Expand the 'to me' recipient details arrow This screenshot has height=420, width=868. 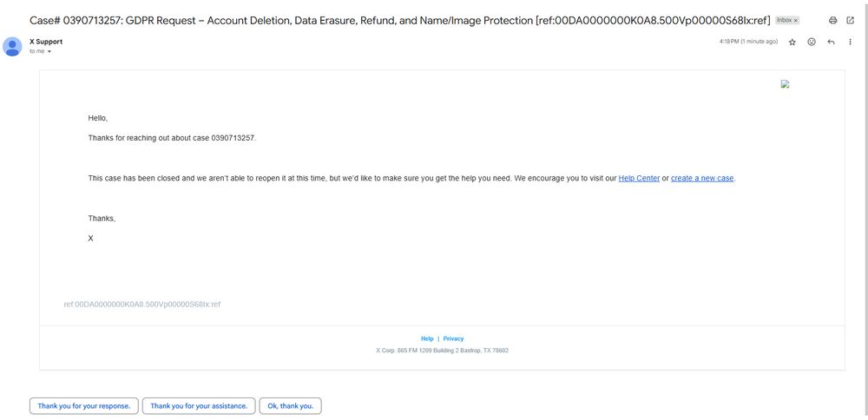tap(49, 51)
